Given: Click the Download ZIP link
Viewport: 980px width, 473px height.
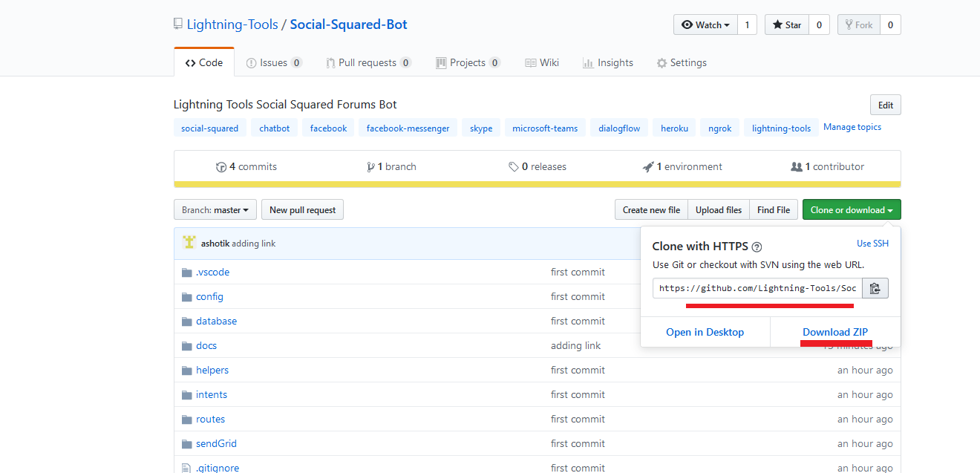Looking at the screenshot, I should coord(835,332).
